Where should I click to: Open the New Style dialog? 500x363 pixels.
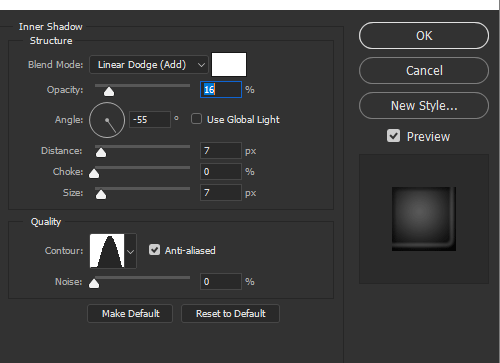[x=424, y=106]
